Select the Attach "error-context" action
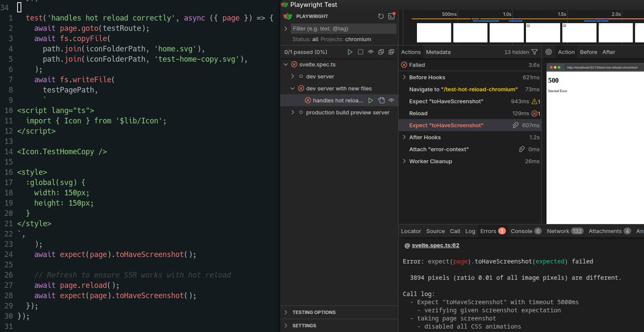This screenshot has height=332, width=644. click(x=471, y=149)
